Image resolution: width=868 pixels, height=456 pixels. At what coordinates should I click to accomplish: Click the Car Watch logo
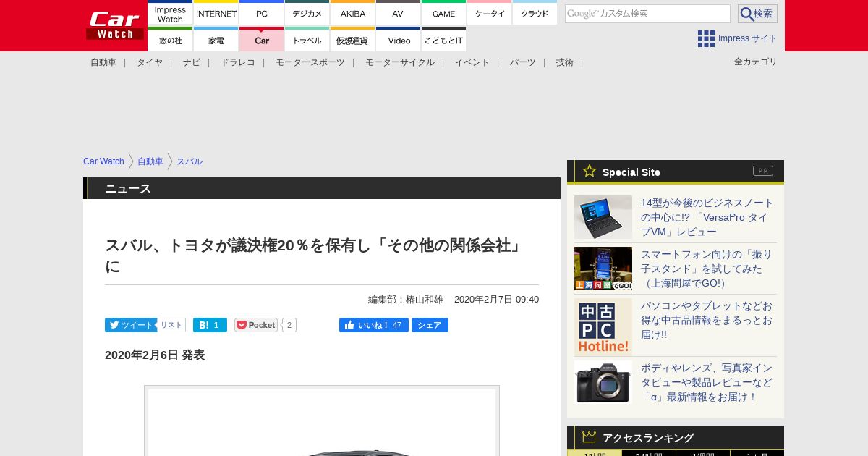(x=115, y=25)
